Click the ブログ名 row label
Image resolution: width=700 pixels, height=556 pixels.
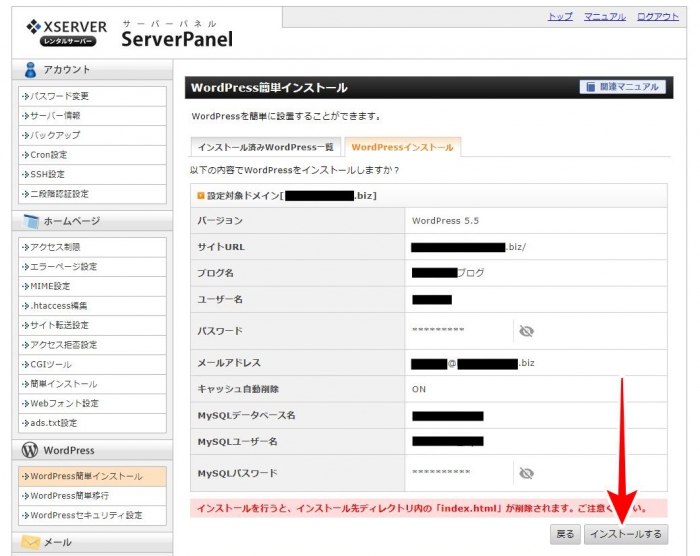pyautogui.click(x=216, y=273)
